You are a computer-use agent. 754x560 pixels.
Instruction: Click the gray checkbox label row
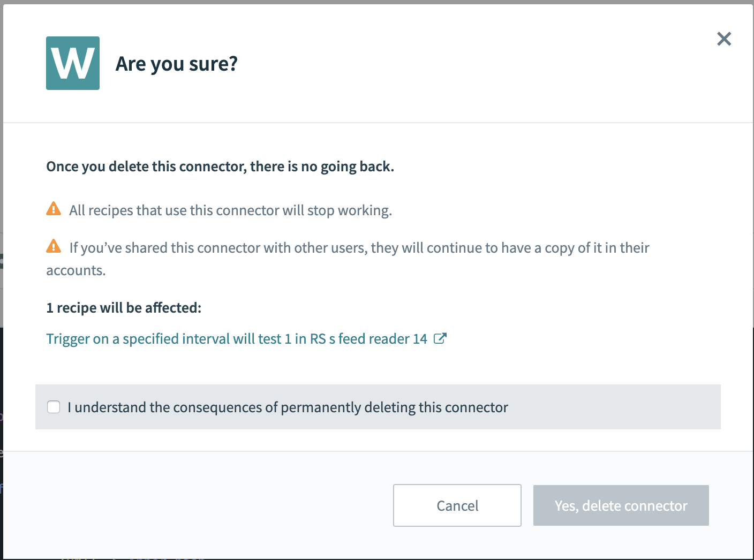pyautogui.click(x=287, y=407)
